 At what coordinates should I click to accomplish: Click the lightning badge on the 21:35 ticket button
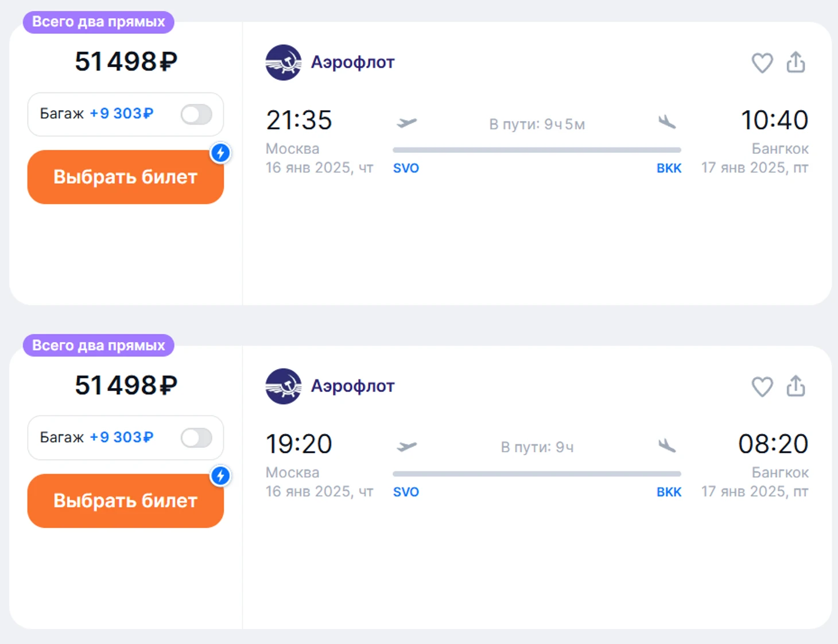220,153
